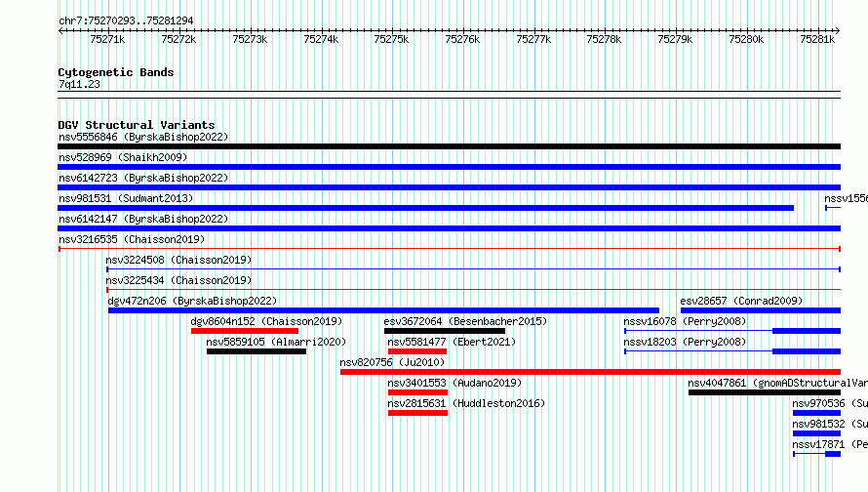Click the 75275k ruler tick label

pos(391,39)
